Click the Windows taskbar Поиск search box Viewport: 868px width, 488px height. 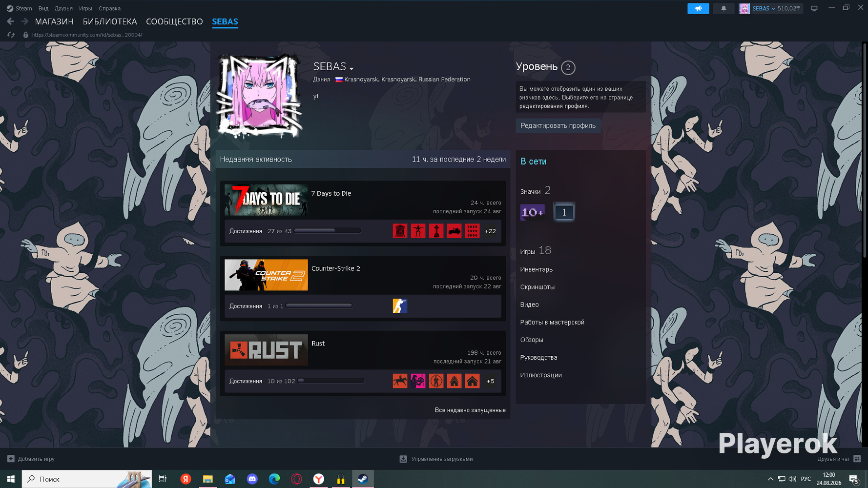pos(87,479)
